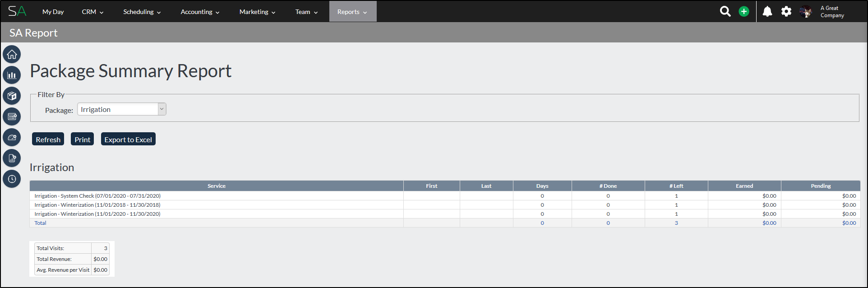Click the search magnifier icon
This screenshot has height=288, width=868.
click(725, 12)
